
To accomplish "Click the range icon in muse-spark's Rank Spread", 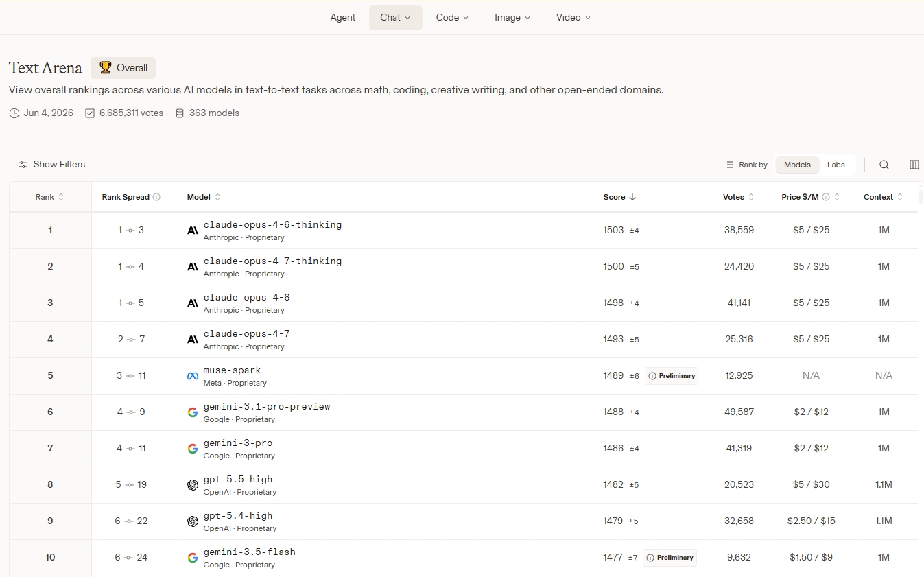I will click(x=130, y=376).
